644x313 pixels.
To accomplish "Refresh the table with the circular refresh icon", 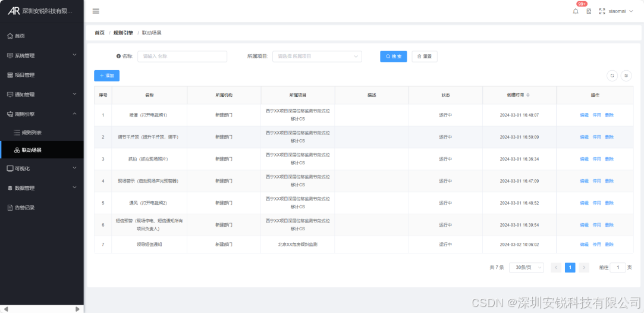I will tap(612, 76).
